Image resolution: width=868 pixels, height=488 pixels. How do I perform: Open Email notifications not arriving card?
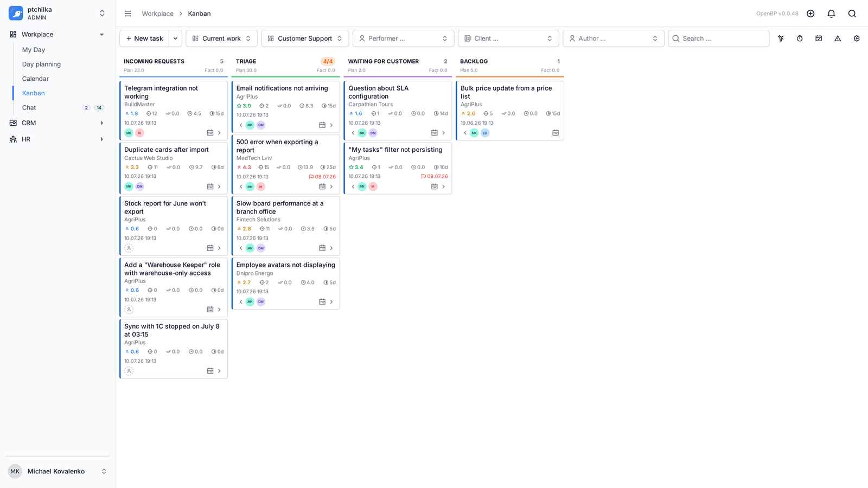[282, 88]
